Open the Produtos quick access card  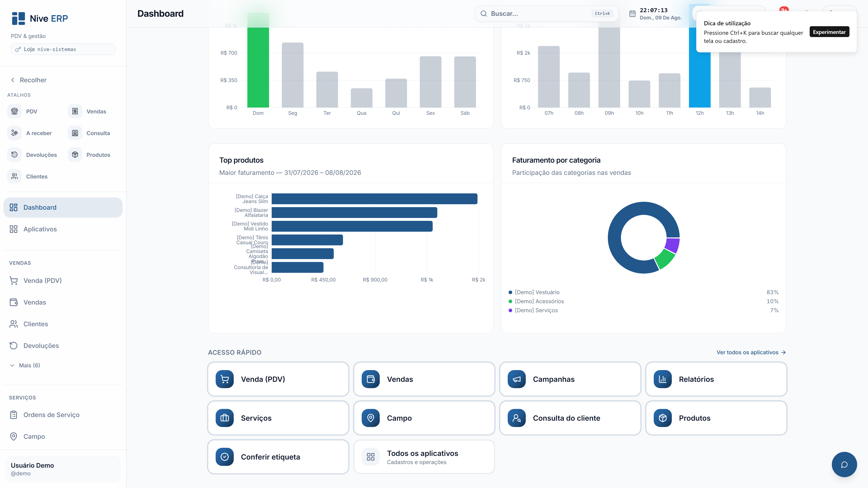716,418
